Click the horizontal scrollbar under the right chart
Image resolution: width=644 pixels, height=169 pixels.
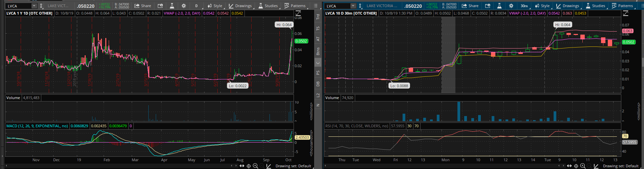tap(440, 166)
